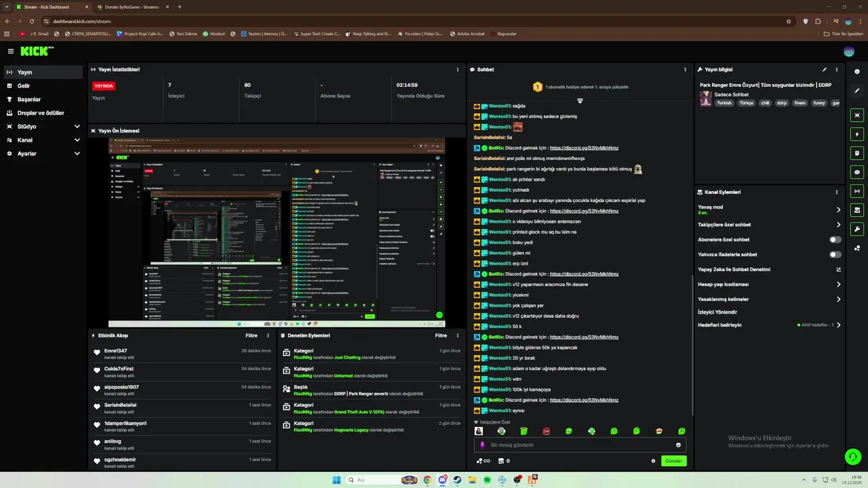Open the Discord link in BotRix's first message
This screenshot has width=868, height=488.
(584, 148)
